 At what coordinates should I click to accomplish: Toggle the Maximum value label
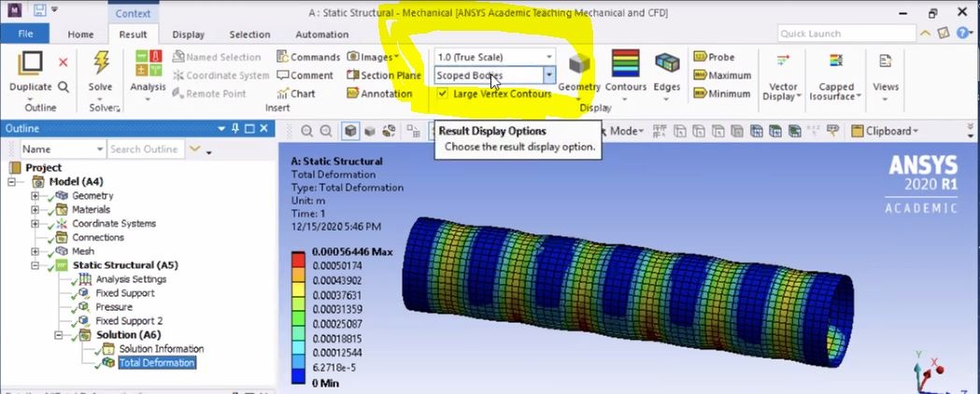click(722, 75)
